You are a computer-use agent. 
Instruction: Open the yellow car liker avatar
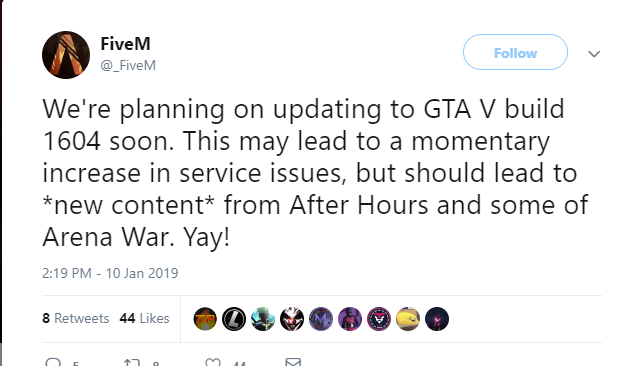click(408, 319)
